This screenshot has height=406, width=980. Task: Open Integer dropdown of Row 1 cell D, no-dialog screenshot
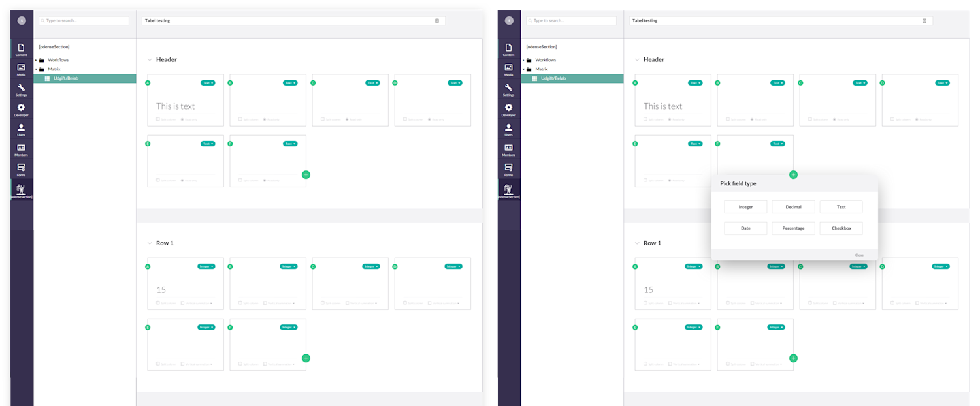pos(453,266)
